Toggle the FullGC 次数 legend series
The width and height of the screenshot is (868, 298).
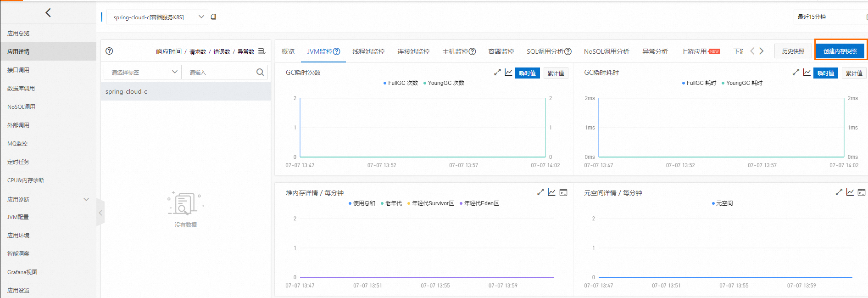point(401,83)
